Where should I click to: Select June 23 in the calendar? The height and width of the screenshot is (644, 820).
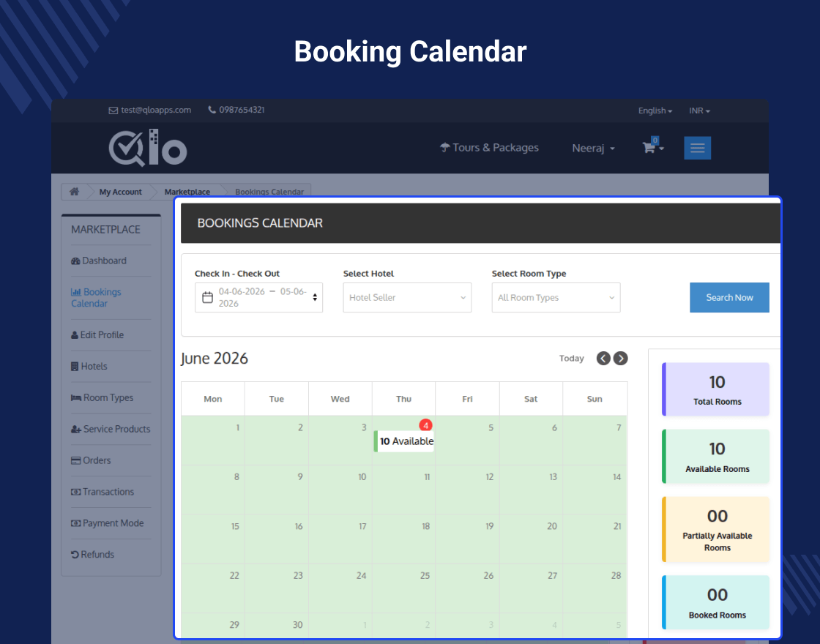click(x=277, y=588)
